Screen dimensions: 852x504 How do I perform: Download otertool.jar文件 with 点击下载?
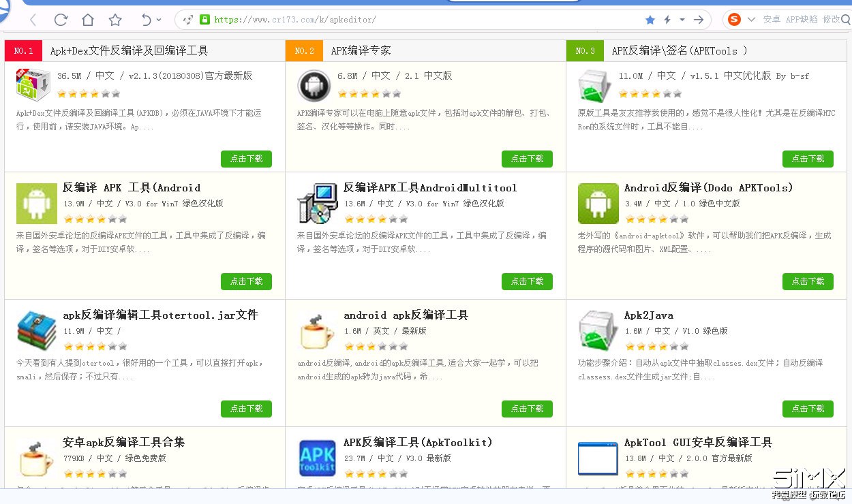click(x=246, y=409)
